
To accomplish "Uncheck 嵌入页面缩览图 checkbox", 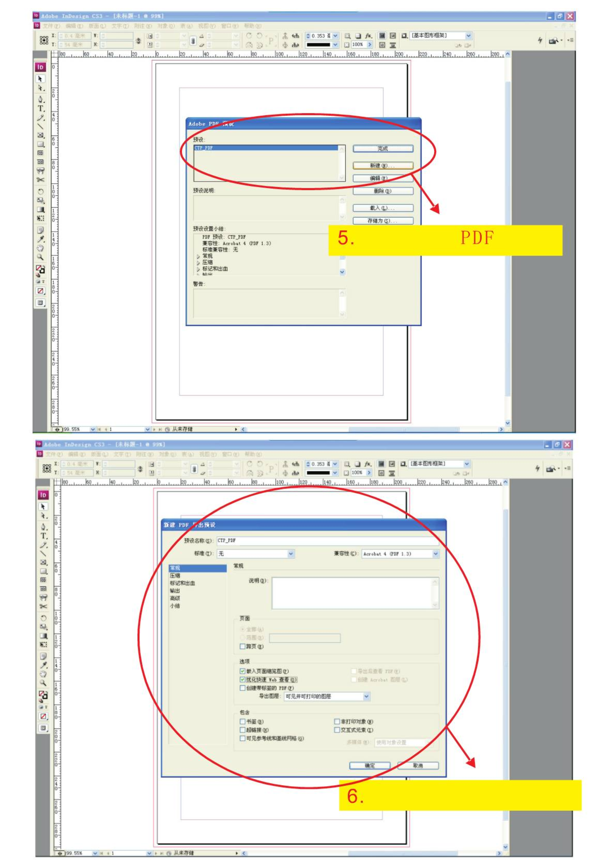I will [x=242, y=671].
